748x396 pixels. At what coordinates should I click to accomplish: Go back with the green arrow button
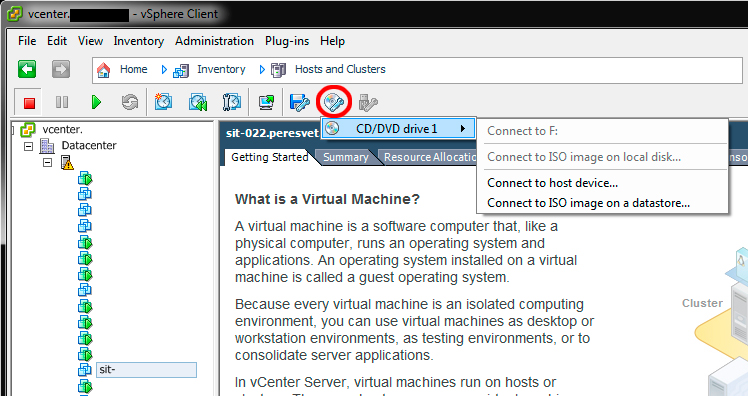(27, 69)
